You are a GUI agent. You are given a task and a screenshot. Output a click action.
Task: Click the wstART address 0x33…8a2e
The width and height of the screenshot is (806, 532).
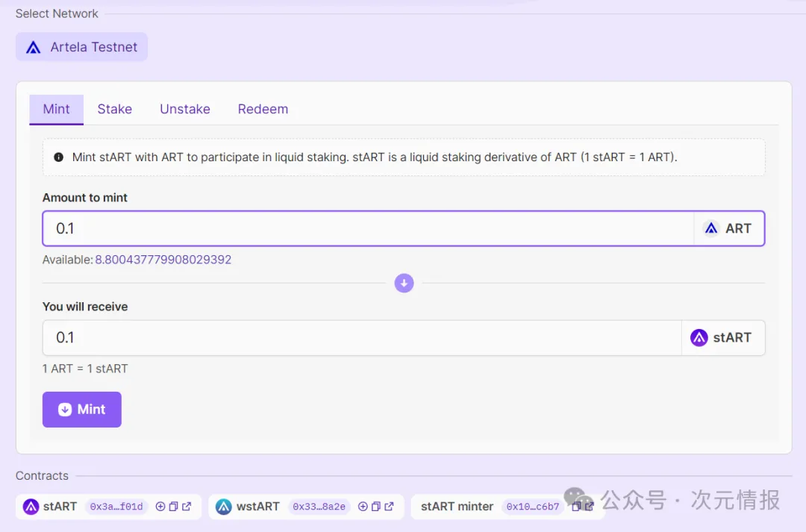point(319,507)
